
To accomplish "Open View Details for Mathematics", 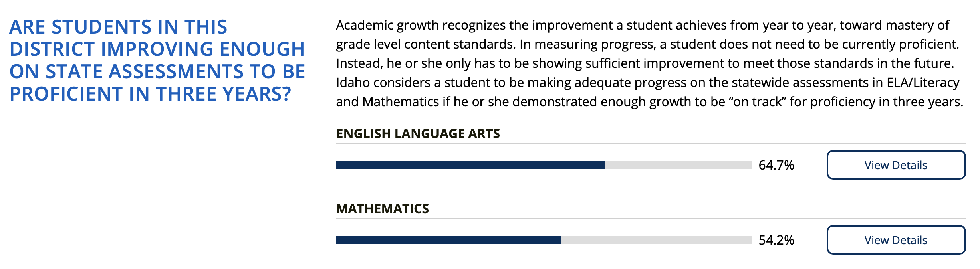I will [x=896, y=240].
